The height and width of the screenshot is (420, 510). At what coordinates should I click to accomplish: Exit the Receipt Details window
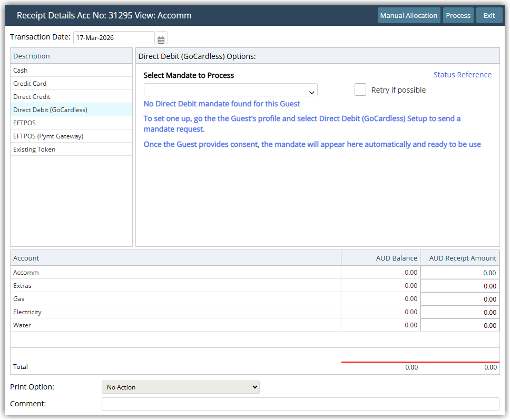489,16
